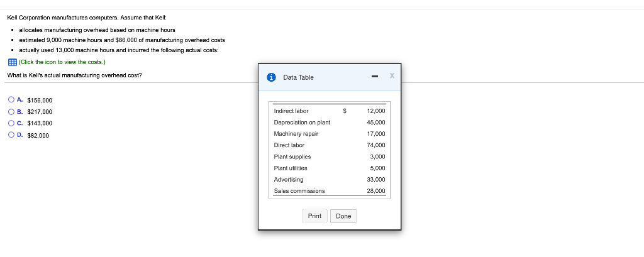This screenshot has height=257, width=644.
Task: Click the 28,000 value
Action: pos(376,191)
